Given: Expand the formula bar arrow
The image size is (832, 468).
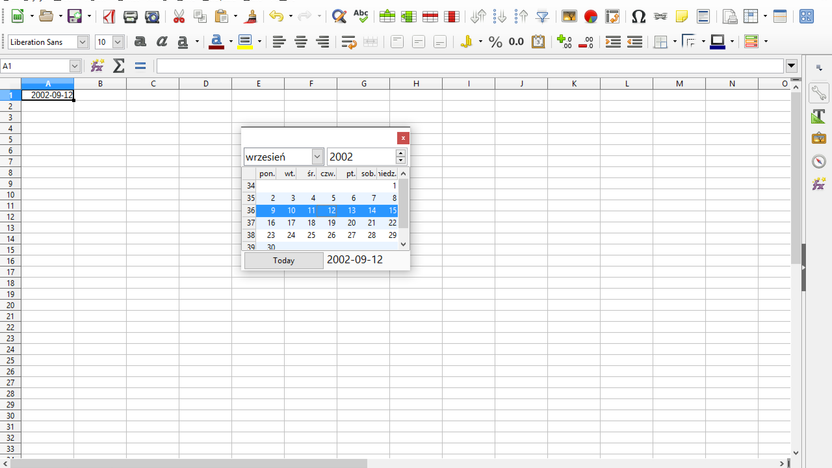Looking at the screenshot, I should click(x=791, y=66).
